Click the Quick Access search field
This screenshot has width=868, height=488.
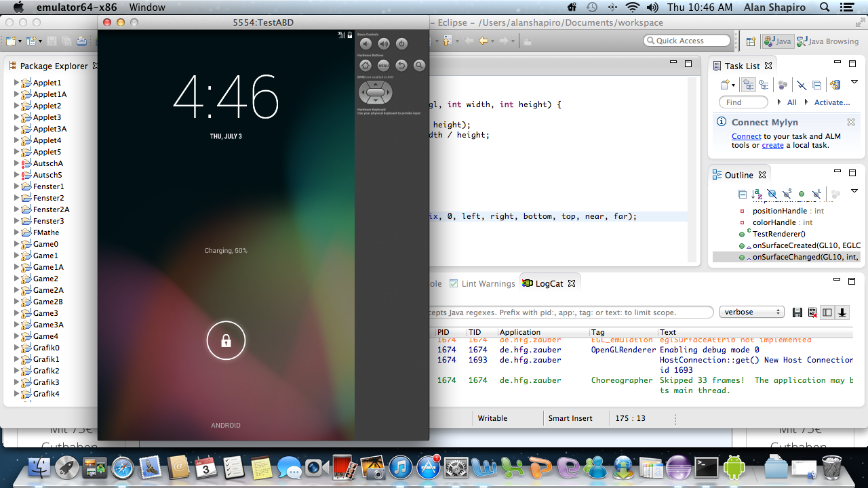tap(687, 41)
